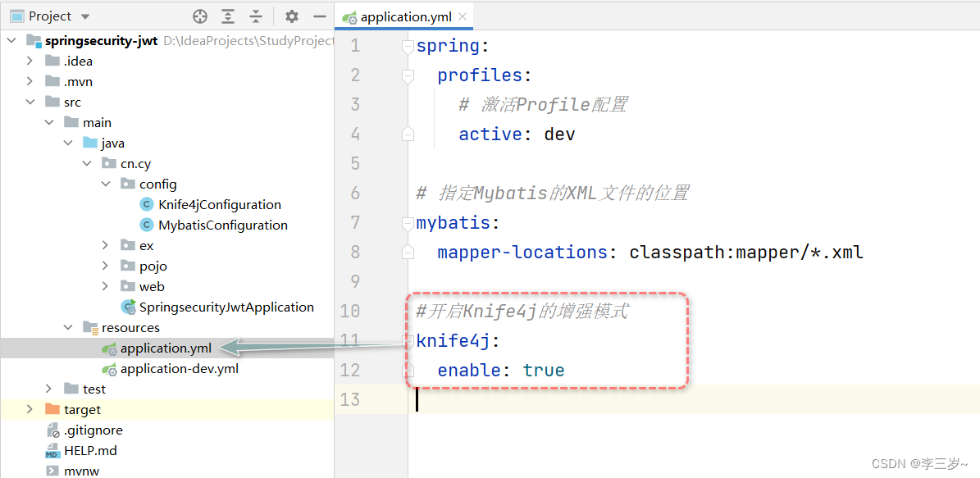Click line number 9 in gutter

353,281
